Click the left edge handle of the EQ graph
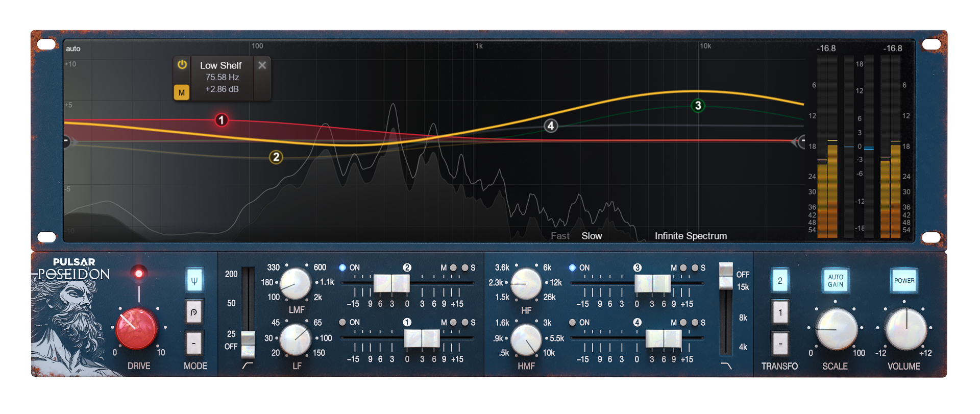The height and width of the screenshot is (414, 980). [67, 141]
